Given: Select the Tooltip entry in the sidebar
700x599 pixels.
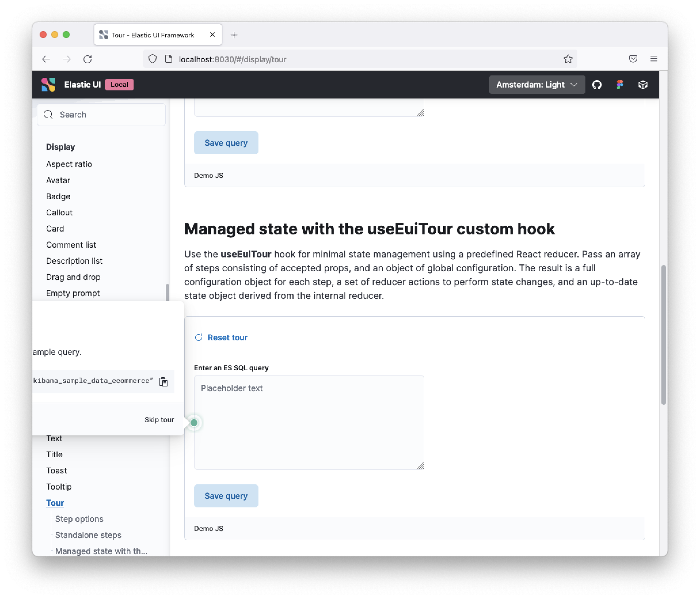Looking at the screenshot, I should tap(59, 487).
